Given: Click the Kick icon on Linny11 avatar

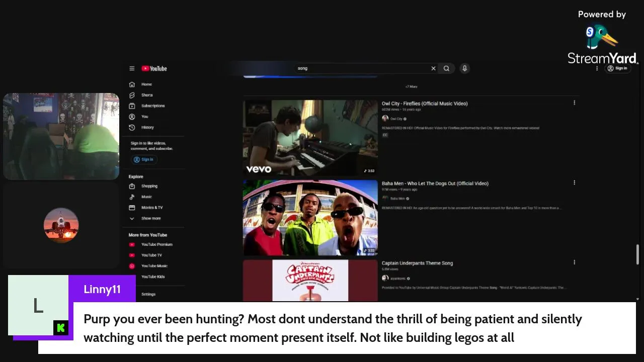Looking at the screenshot, I should pos(61,328).
